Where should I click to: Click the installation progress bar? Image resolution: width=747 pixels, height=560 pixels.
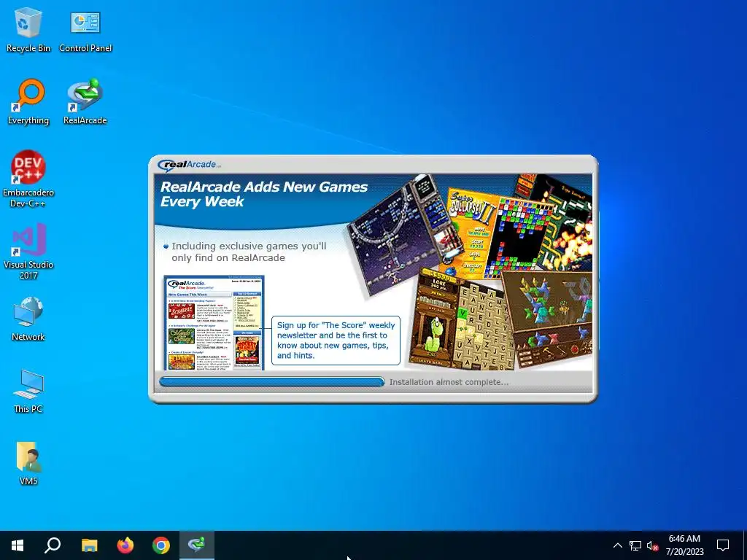[271, 382]
